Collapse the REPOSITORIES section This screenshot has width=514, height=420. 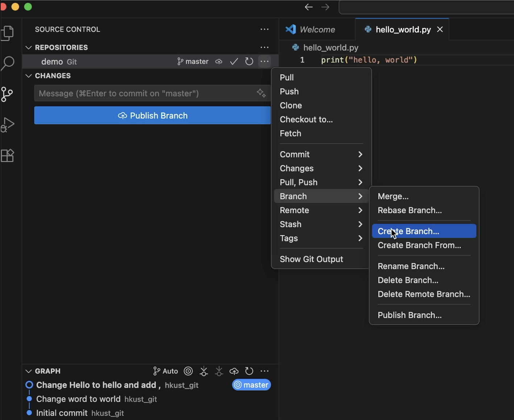click(28, 47)
